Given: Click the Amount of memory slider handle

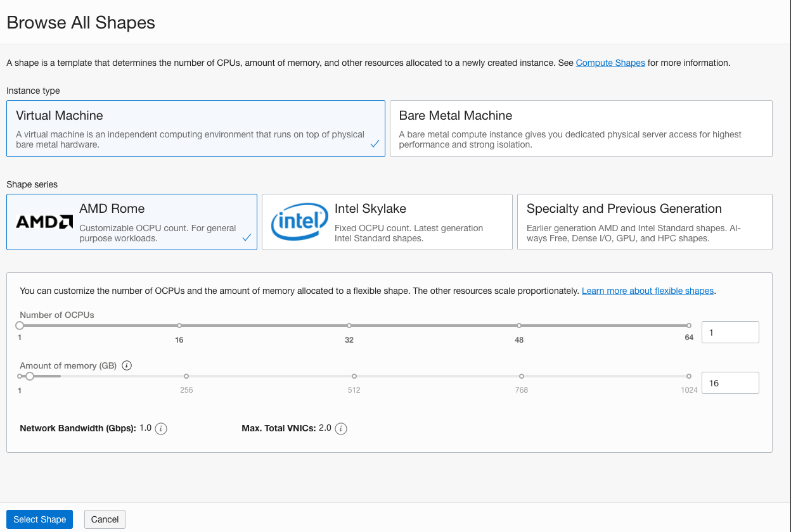Looking at the screenshot, I should 29,376.
